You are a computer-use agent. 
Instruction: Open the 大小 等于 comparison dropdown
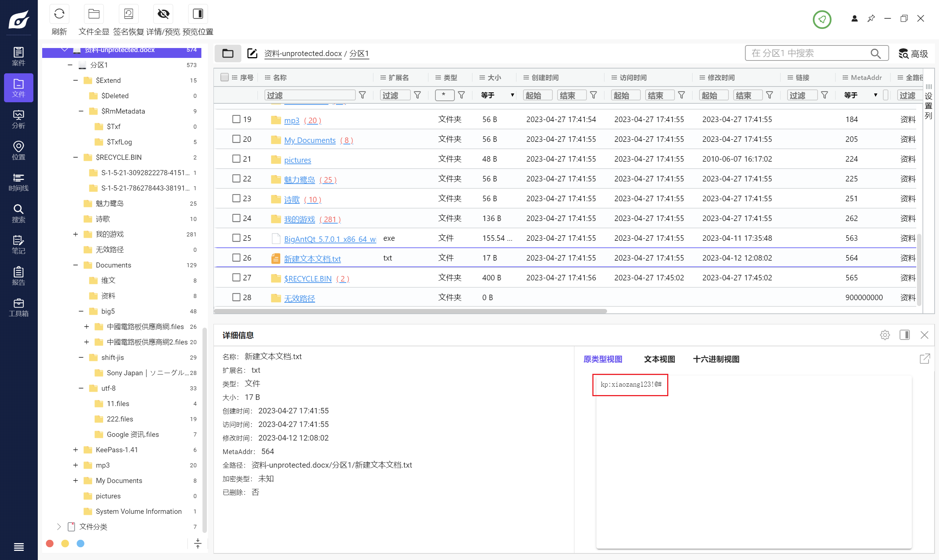(498, 95)
